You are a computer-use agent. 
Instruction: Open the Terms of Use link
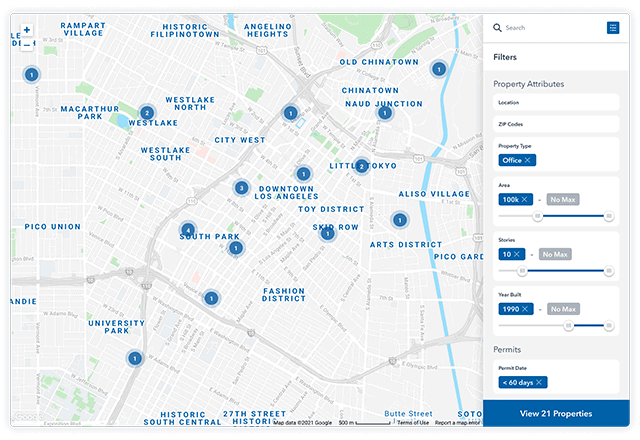click(x=413, y=422)
